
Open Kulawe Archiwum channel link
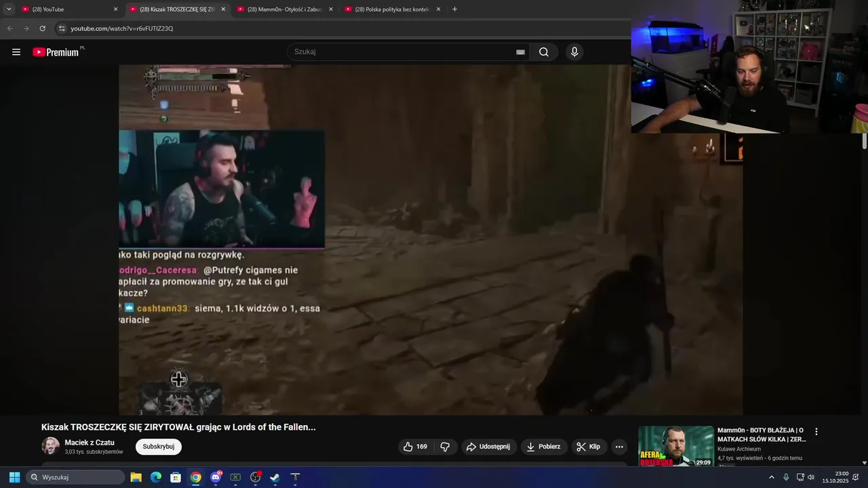739,449
